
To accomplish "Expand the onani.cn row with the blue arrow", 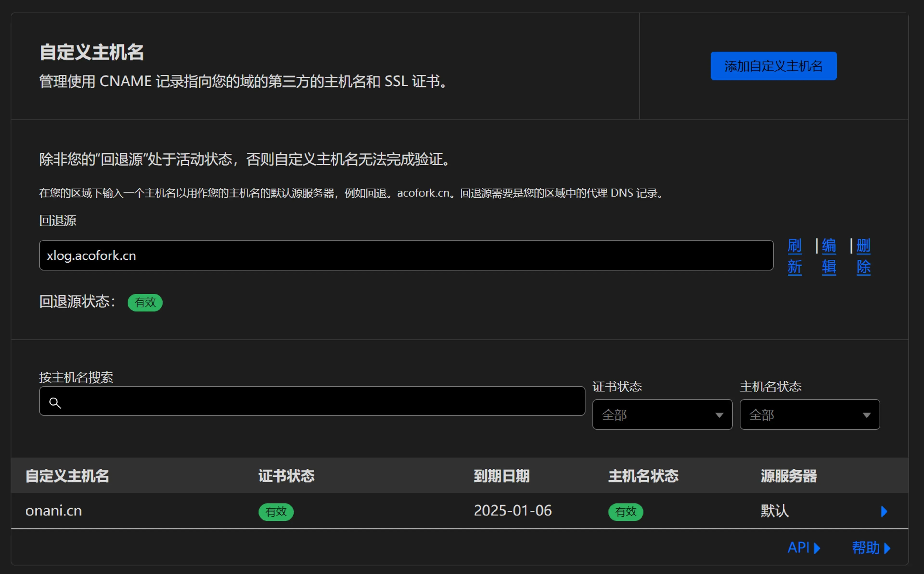I will (x=884, y=511).
